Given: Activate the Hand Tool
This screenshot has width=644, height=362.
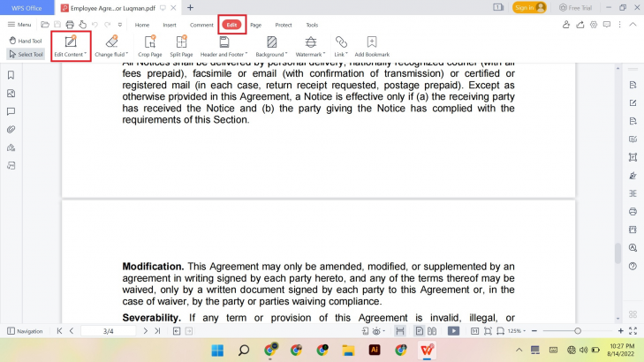Looking at the screenshot, I should coord(26,41).
